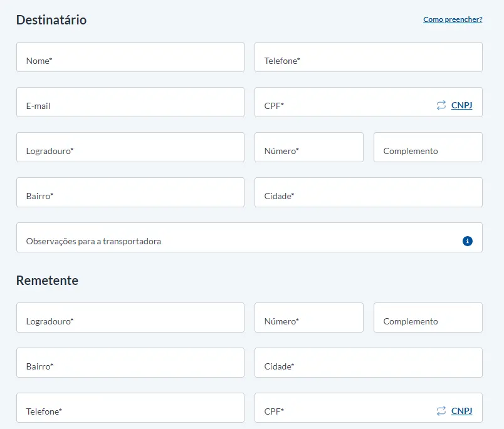The image size is (504, 429).
Task: Click the 'Destinatário' section heading
Action: click(51, 20)
